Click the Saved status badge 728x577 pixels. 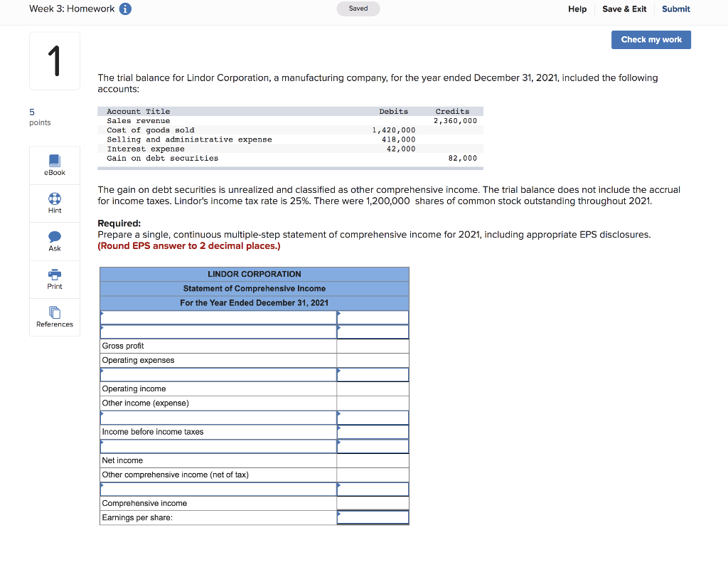click(358, 9)
